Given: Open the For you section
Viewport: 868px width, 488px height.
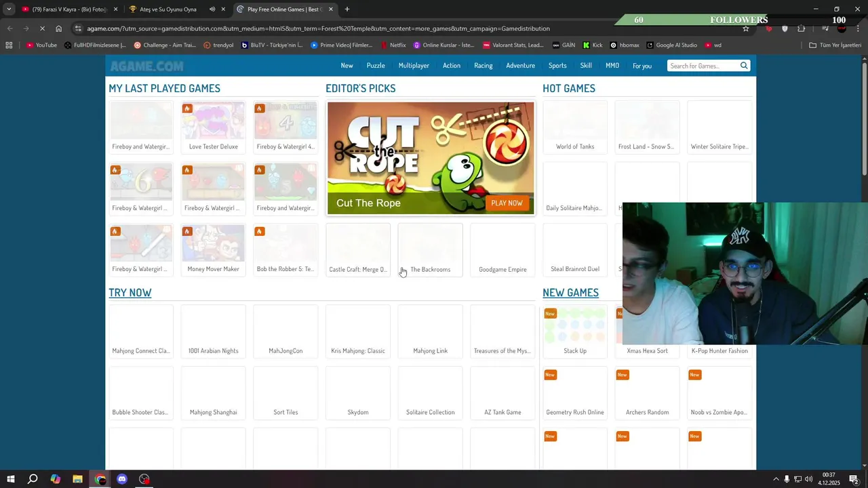Looking at the screenshot, I should [642, 66].
